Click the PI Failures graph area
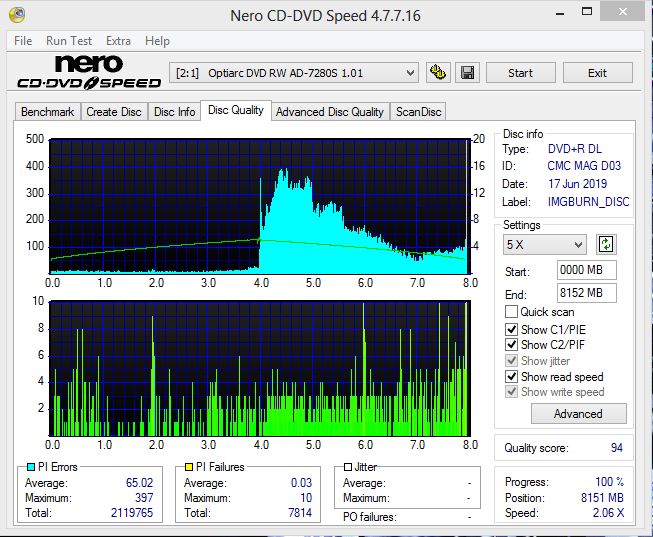The image size is (653, 537). (260, 368)
